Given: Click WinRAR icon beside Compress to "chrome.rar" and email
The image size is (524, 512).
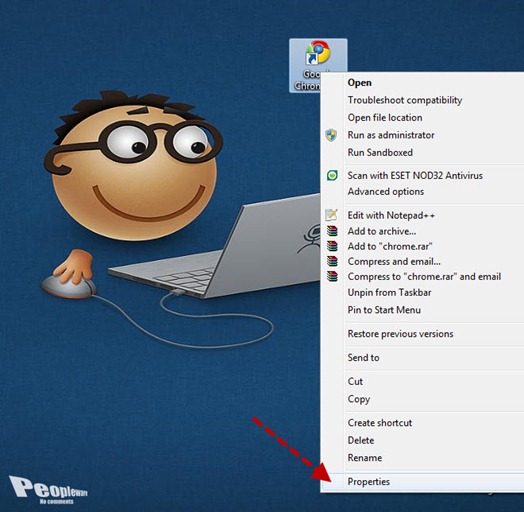Looking at the screenshot, I should pyautogui.click(x=332, y=276).
